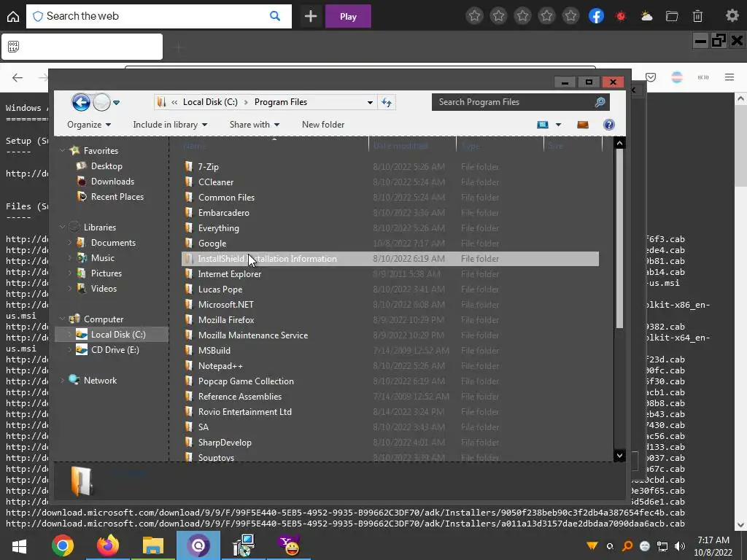Open Chrome from the taskbar
Screen dimensions: 747x560
coord(63,545)
